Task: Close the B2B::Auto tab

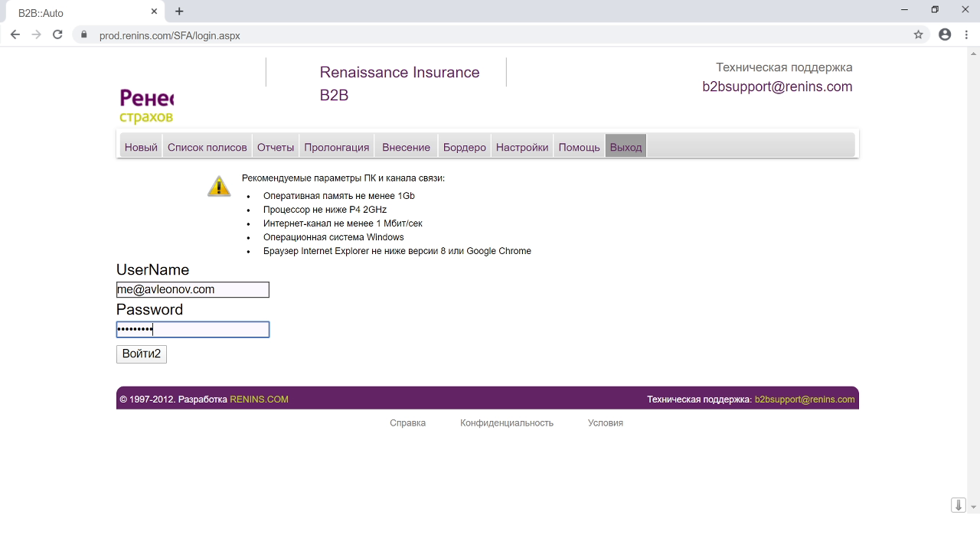Action: tap(154, 11)
